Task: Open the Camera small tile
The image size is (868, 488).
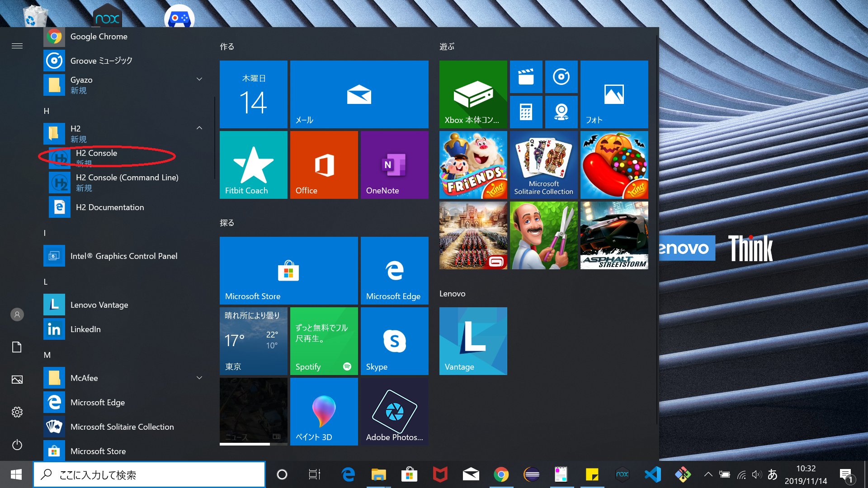Action: (x=561, y=112)
